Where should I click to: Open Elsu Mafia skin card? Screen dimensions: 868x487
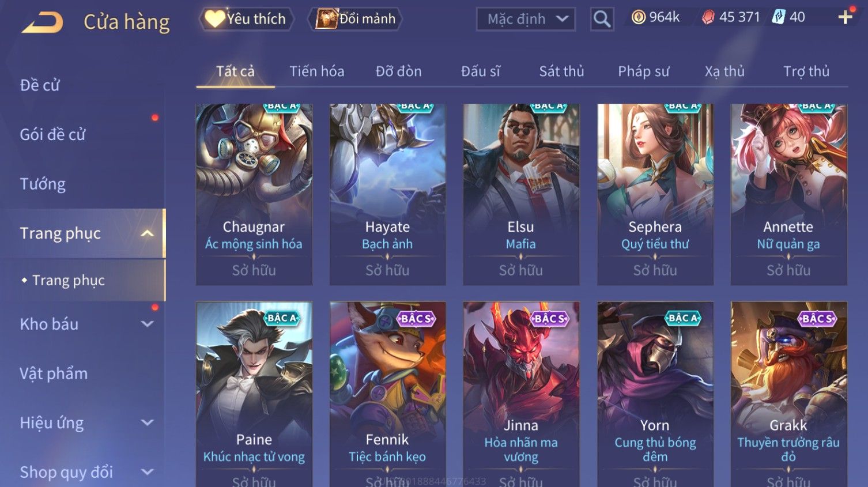click(521, 194)
